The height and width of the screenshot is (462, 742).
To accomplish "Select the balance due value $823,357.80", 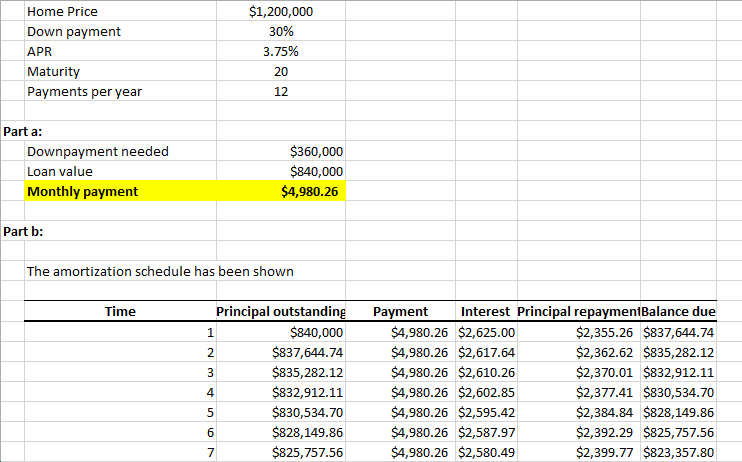I will coord(678,453).
